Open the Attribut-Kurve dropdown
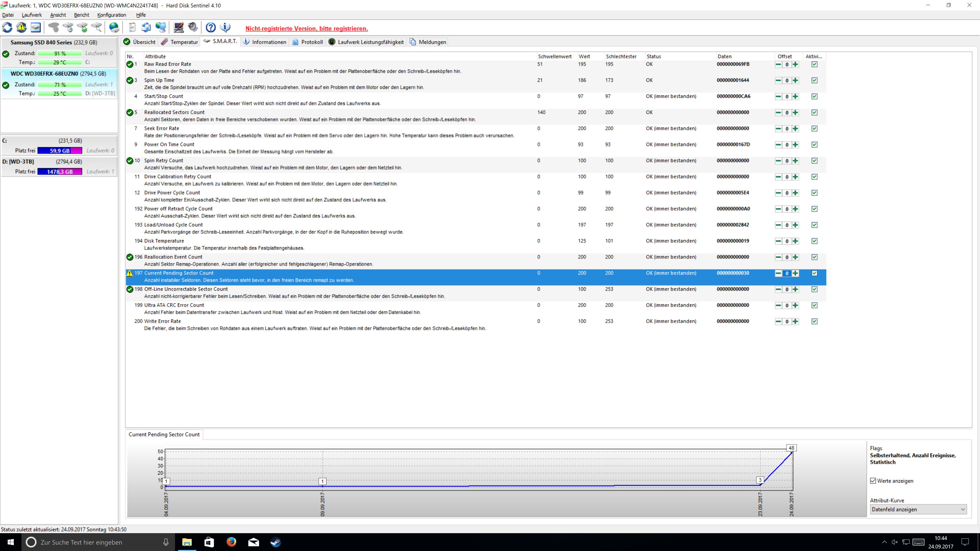The height and width of the screenshot is (551, 980). point(918,509)
